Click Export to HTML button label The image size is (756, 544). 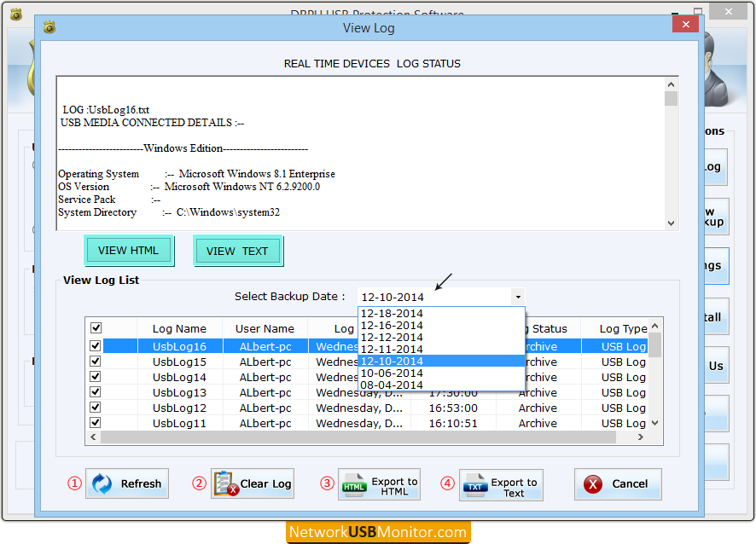[x=394, y=486]
